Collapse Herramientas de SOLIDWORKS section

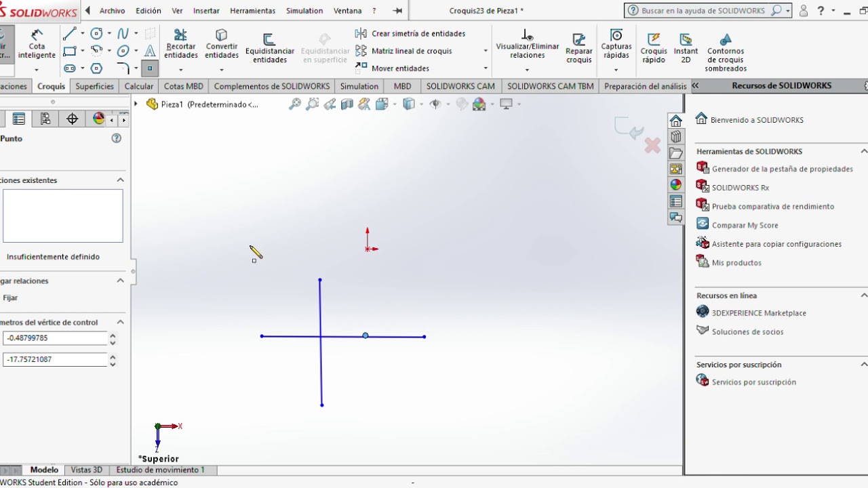click(x=864, y=151)
